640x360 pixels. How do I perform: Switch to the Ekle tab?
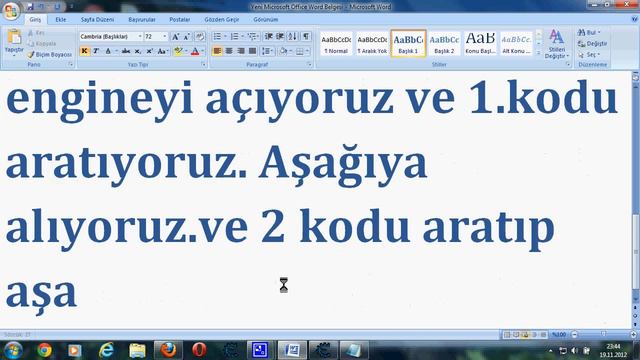(61, 20)
